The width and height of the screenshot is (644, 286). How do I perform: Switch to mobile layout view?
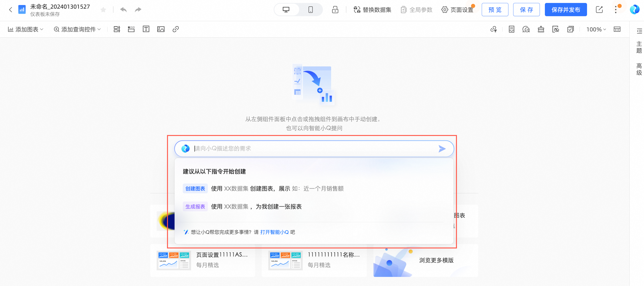click(x=311, y=10)
